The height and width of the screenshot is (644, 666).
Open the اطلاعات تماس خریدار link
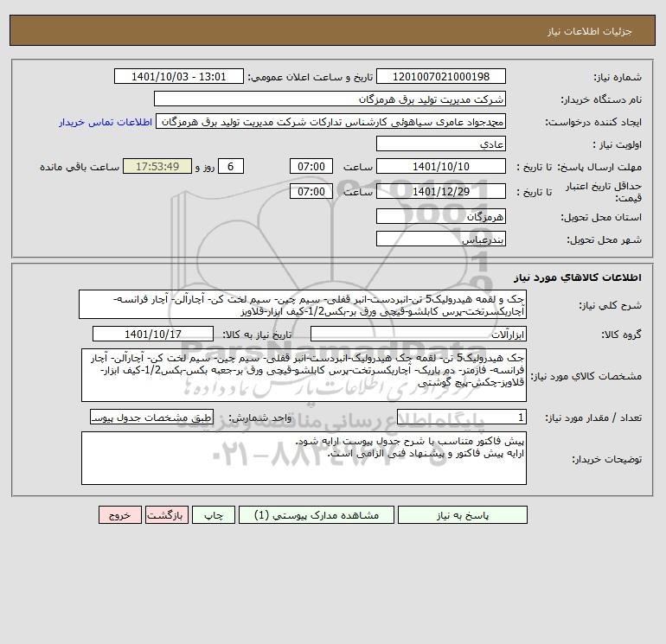[106, 122]
